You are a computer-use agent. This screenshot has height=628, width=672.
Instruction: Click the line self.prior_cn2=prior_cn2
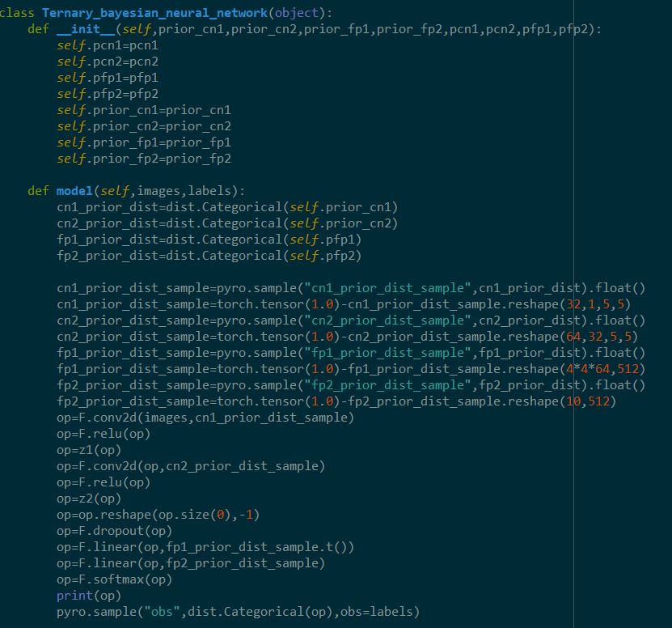click(144, 126)
